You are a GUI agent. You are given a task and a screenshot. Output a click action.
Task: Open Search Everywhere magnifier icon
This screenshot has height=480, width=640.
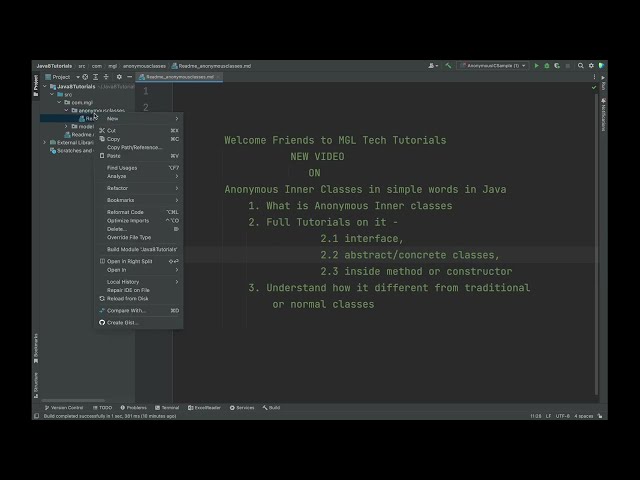pos(580,66)
